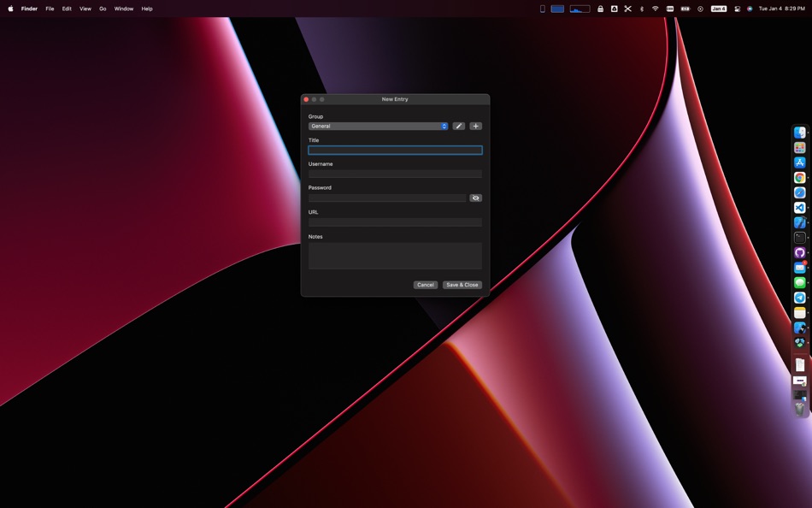Click the Bluetooth icon in menu bar
The width and height of the screenshot is (812, 508).
click(x=642, y=9)
